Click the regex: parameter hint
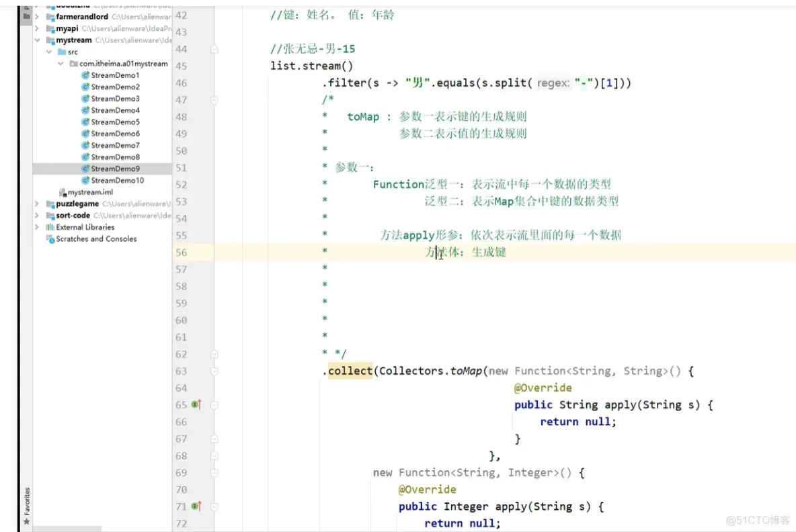Image resolution: width=796 pixels, height=532 pixels. pos(553,83)
